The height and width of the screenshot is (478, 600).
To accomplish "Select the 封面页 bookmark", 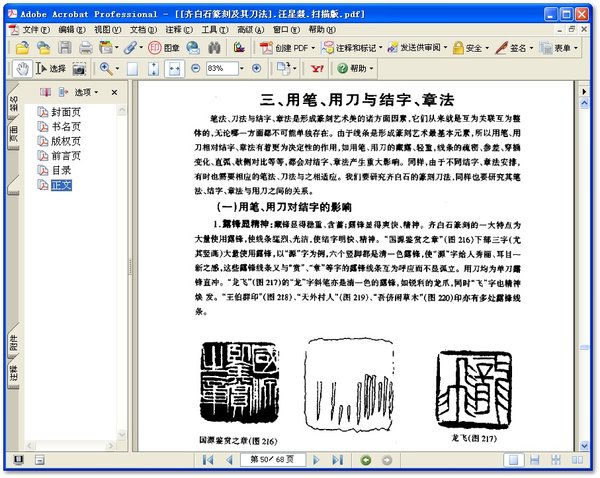I will (65, 112).
